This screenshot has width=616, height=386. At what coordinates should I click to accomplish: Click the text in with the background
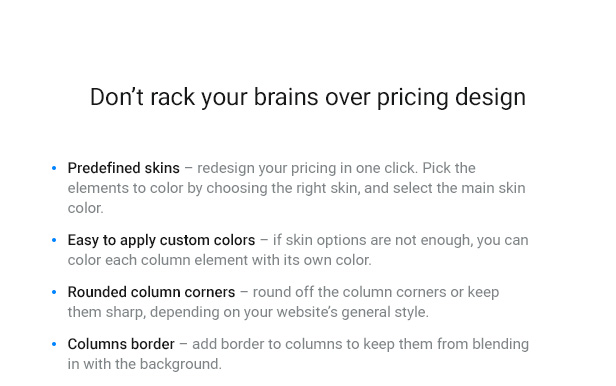click(145, 364)
